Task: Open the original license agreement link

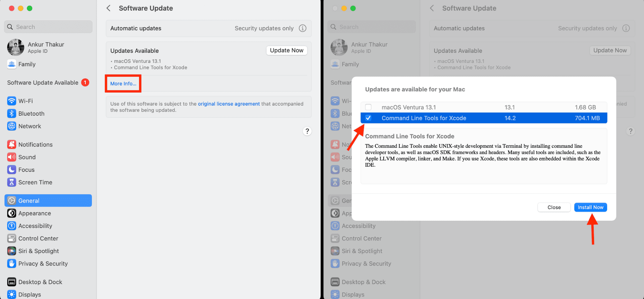Action: (229, 104)
